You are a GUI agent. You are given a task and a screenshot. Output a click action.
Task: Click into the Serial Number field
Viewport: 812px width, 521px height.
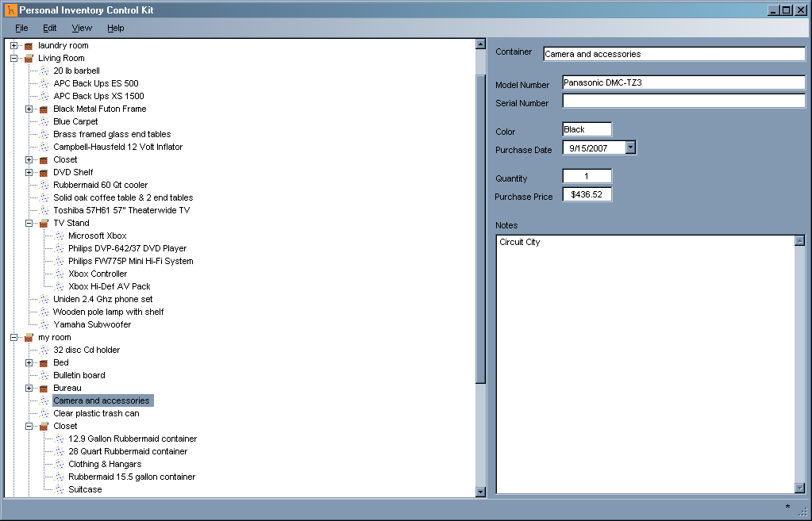point(683,102)
